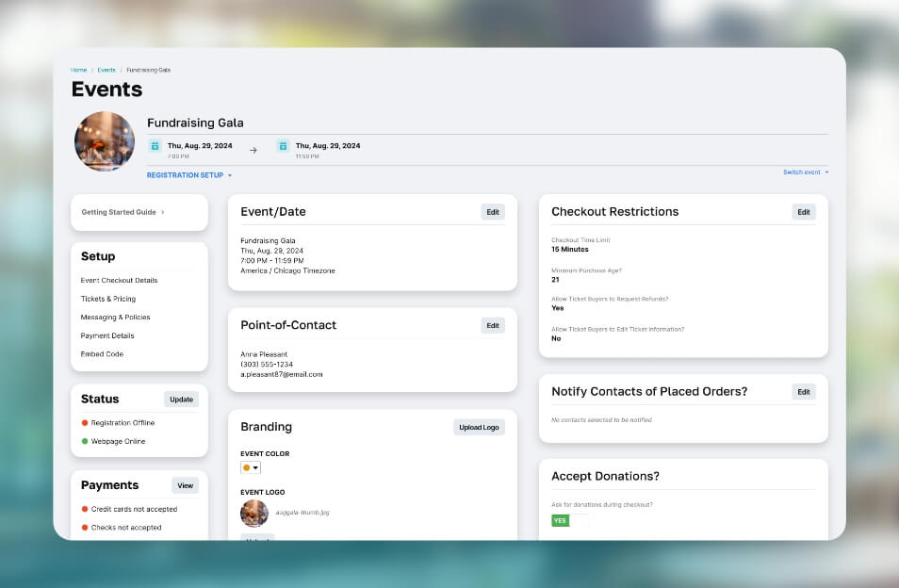This screenshot has height=588, width=899.
Task: Click the red Credit cards not accepted dot
Action: coord(84,509)
